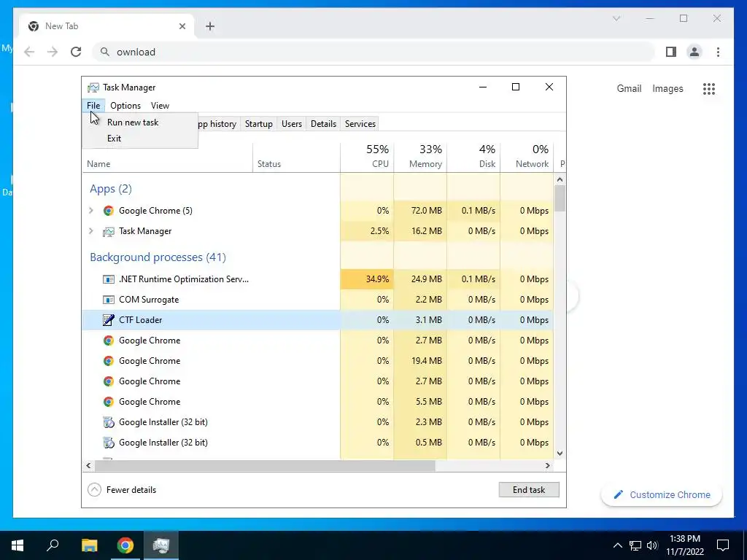Open the File menu
Screen dimensions: 747x560
(x=93, y=106)
